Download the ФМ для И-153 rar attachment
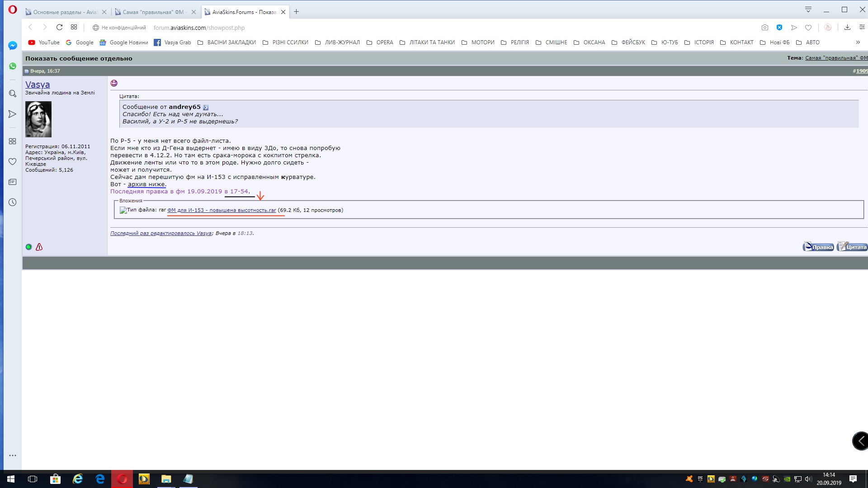 222,210
